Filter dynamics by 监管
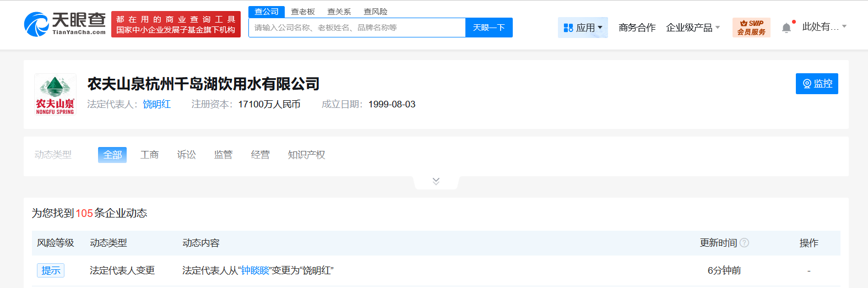868x288 pixels. point(223,155)
